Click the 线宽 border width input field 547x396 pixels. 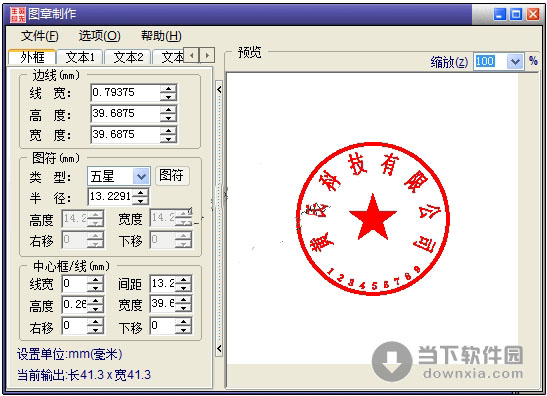(x=126, y=92)
